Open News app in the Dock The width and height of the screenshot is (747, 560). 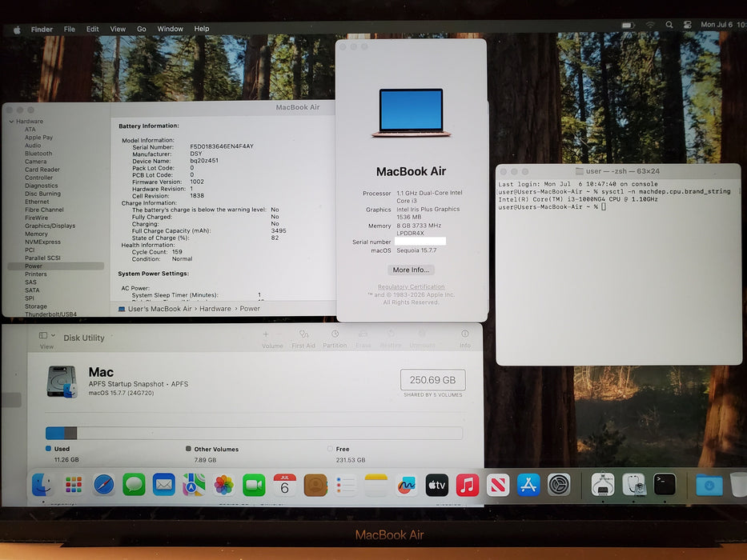click(498, 486)
